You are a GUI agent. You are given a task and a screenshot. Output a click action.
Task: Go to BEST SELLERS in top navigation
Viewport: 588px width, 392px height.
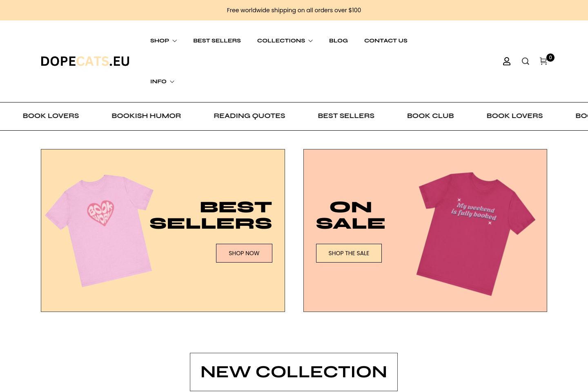(217, 40)
